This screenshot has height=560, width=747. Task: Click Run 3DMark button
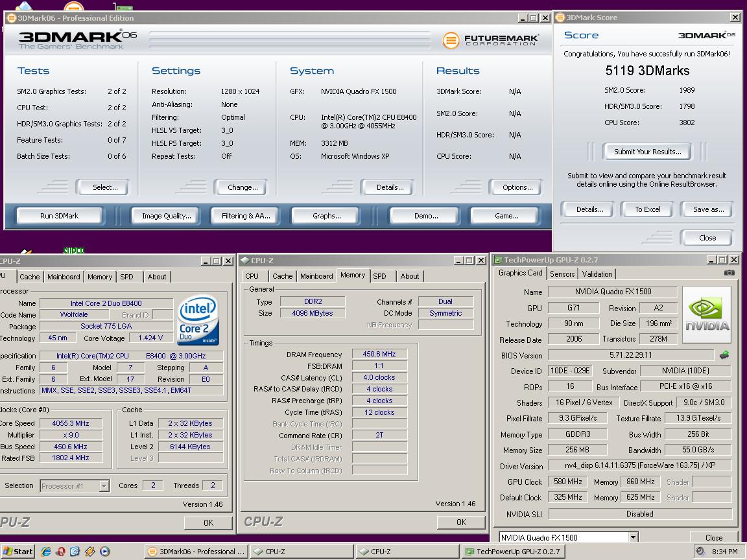[60, 216]
